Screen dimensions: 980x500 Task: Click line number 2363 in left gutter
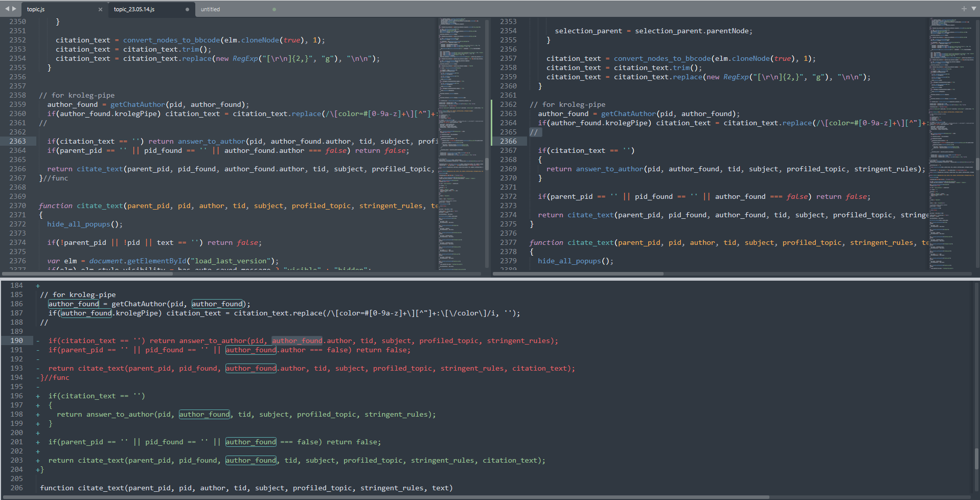click(17, 141)
